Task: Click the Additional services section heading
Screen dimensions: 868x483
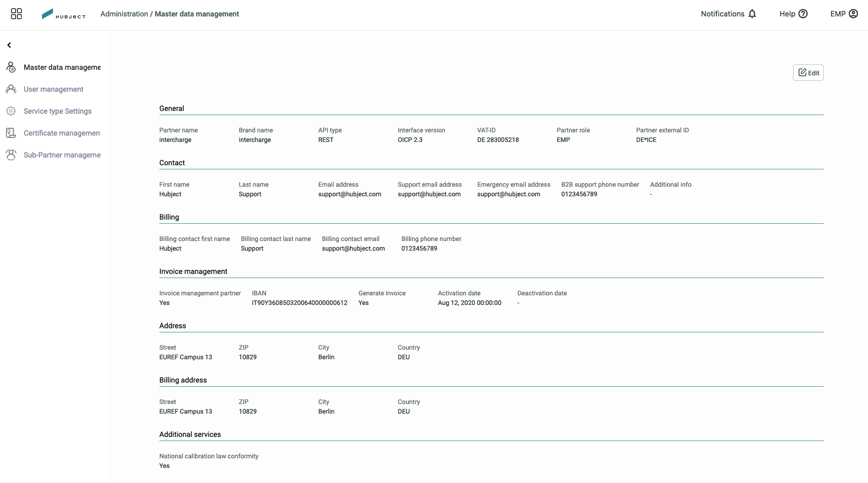Action: coord(190,434)
